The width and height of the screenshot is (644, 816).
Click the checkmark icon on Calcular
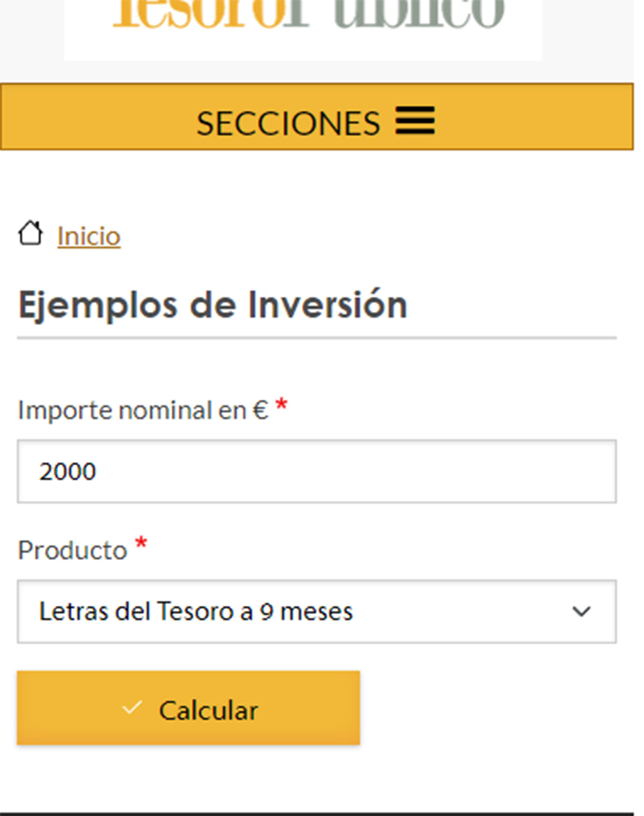(131, 708)
